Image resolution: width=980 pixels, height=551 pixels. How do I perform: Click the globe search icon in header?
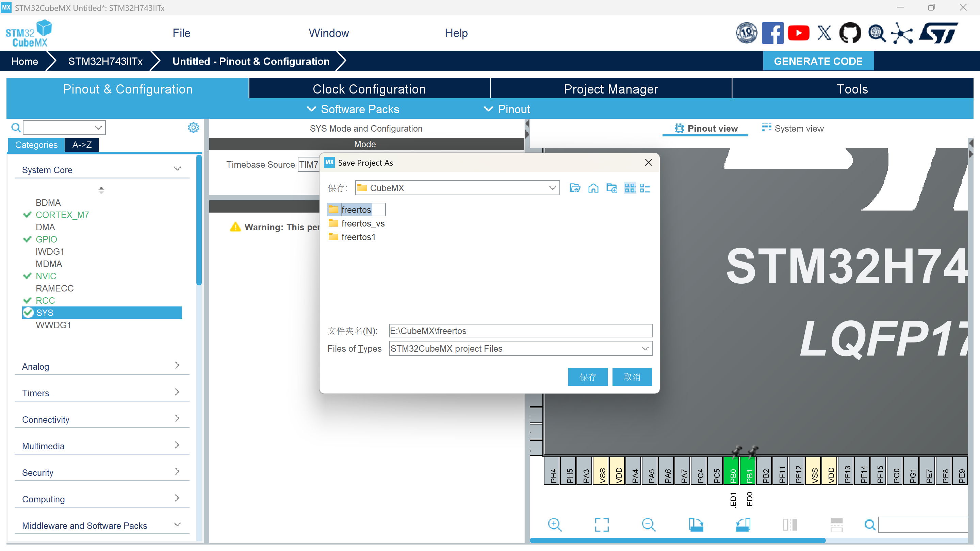coord(877,33)
